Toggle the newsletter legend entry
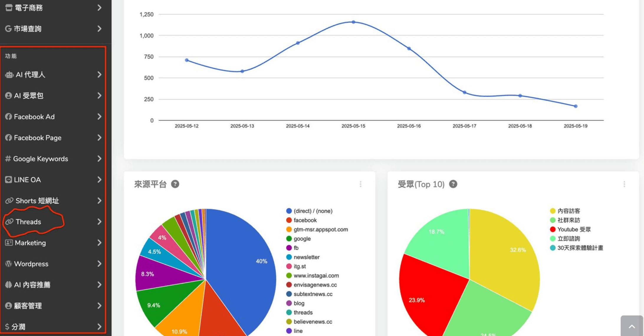Screen dimensions: 644x336 click(x=306, y=257)
